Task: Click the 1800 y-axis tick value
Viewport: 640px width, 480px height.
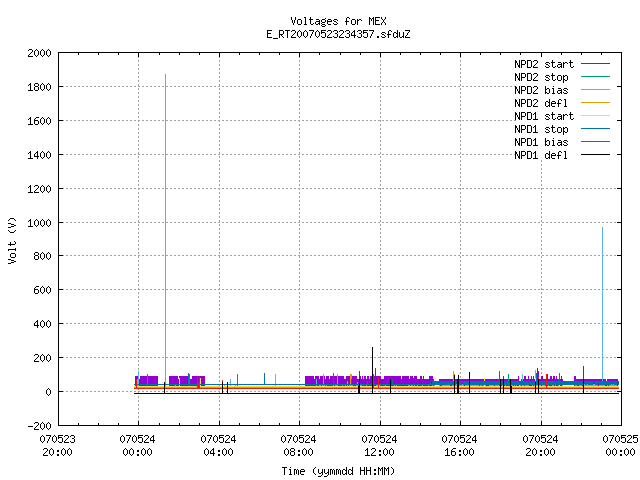Action: pyautogui.click(x=40, y=87)
